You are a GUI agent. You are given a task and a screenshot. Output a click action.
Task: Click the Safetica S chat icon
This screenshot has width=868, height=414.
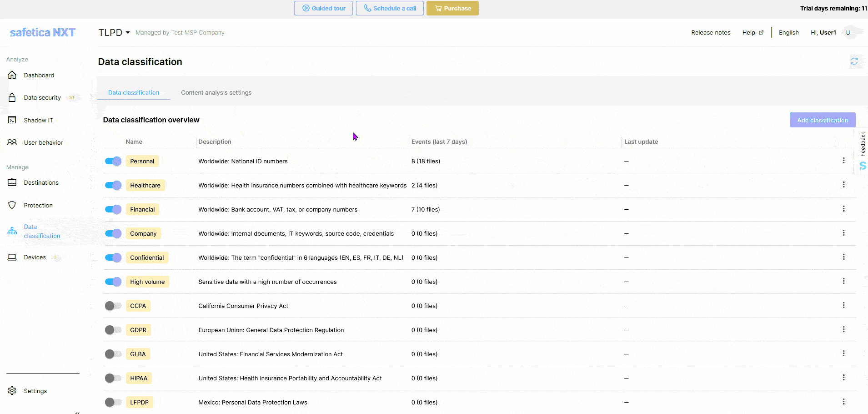(x=863, y=166)
